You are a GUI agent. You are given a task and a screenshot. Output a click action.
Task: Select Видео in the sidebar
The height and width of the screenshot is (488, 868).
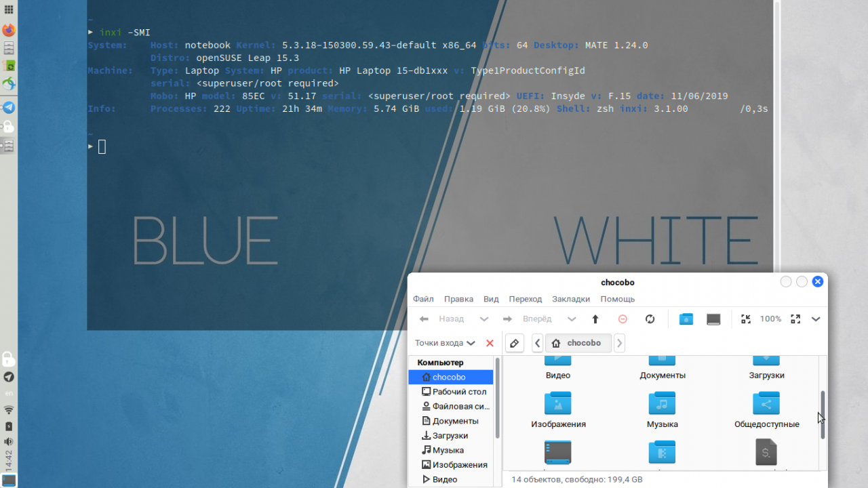pos(451,480)
